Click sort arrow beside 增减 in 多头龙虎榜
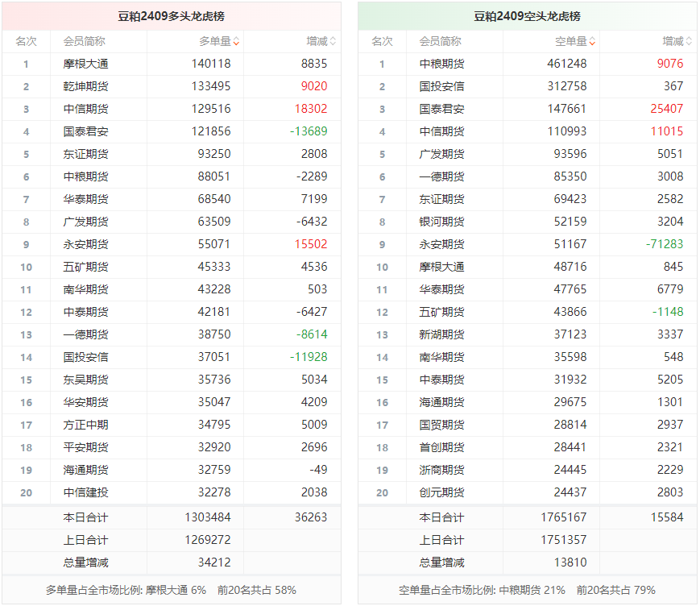Viewport: 700px width, 606px height. (x=333, y=41)
